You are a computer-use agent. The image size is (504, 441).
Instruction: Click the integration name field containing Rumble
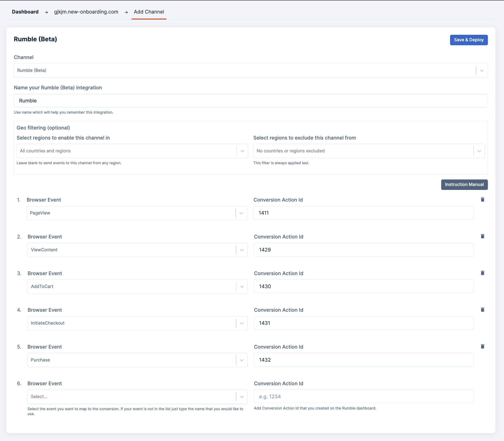[x=250, y=101]
